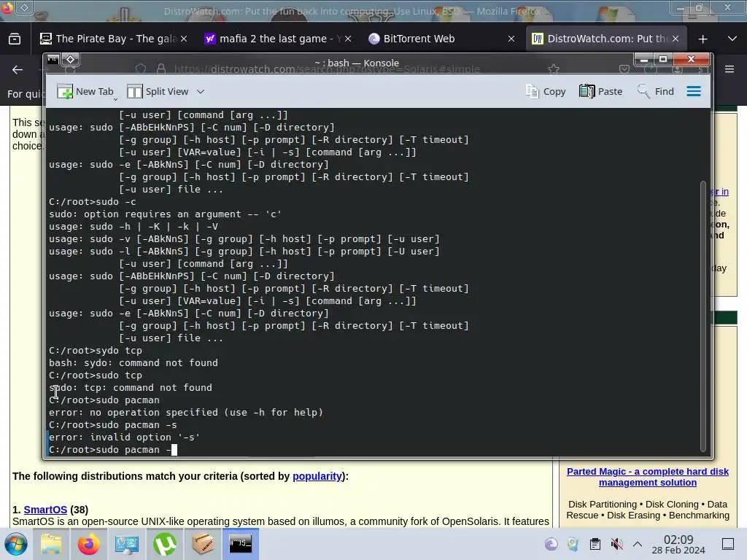Open Firefox application menu

(729, 69)
